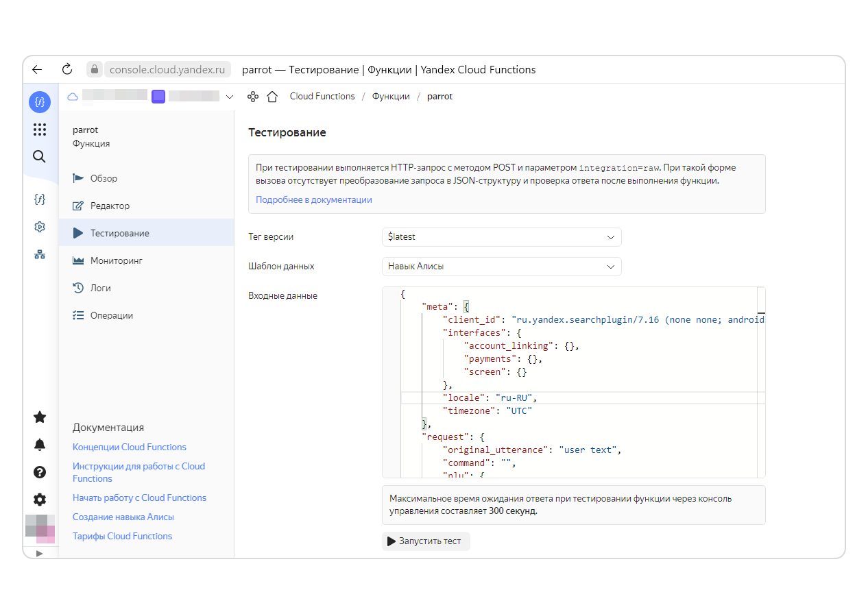Click the browser back arrow

[37, 69]
